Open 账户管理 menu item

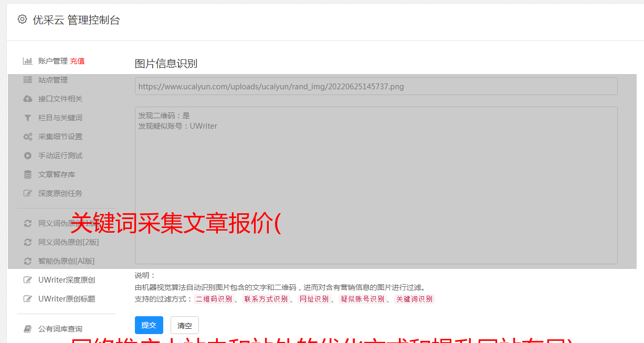point(53,61)
